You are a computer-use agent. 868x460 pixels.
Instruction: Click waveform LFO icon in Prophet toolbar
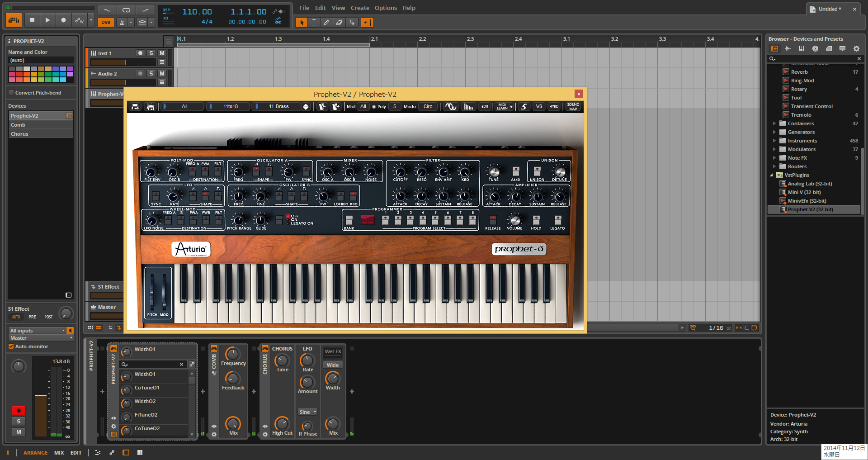450,107
